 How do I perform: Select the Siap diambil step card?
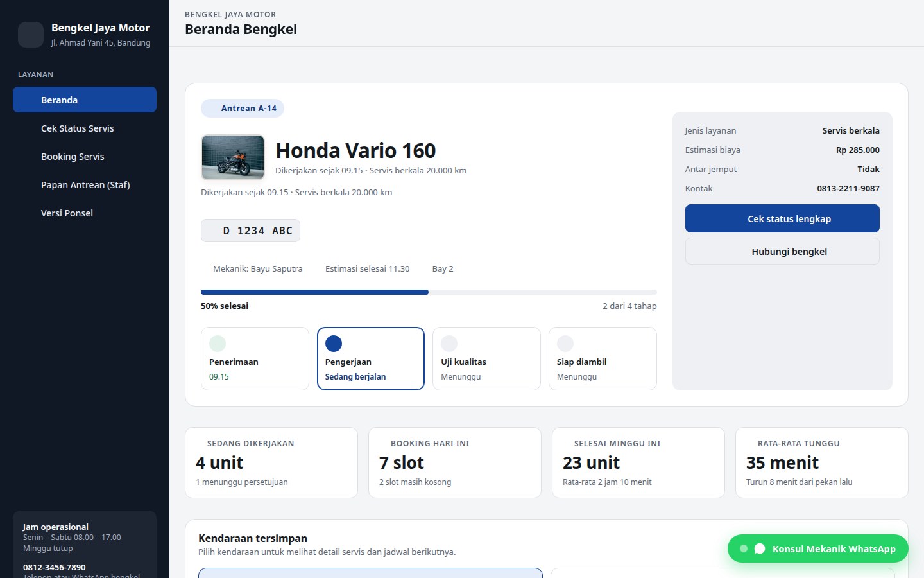[x=603, y=358]
